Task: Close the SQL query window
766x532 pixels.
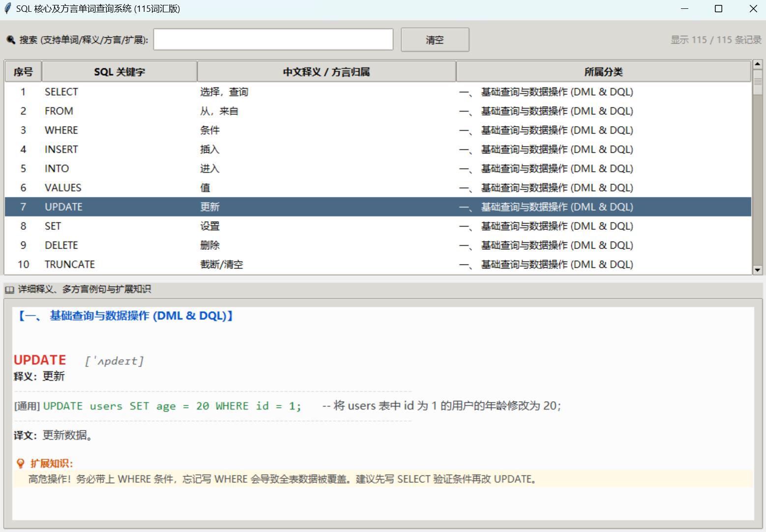Action: 753,9
